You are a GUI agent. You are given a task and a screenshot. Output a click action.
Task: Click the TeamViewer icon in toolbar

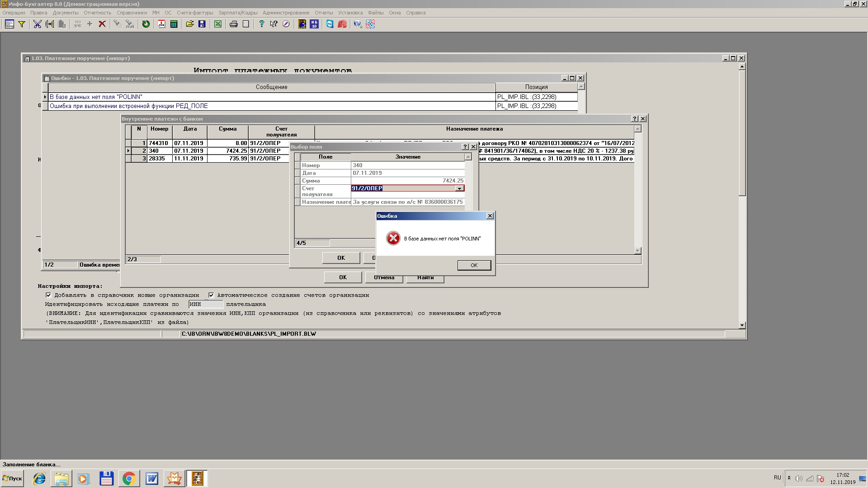click(x=330, y=24)
